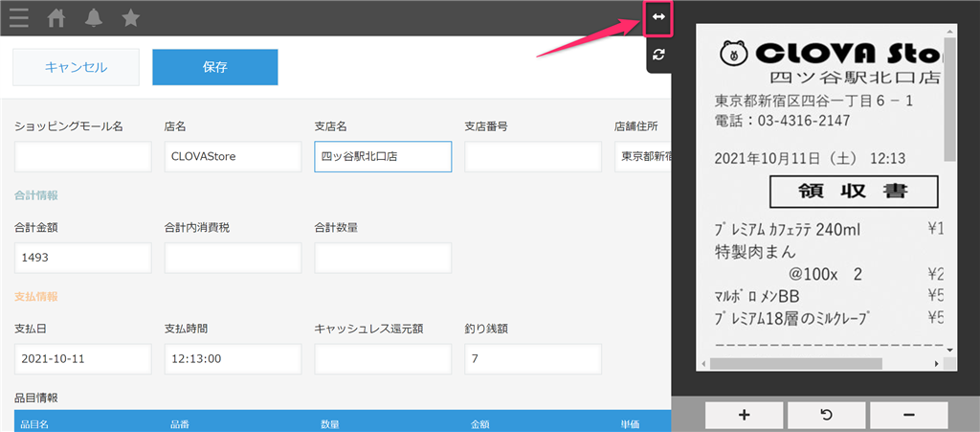Rotate receipt image with the rotate button
980x432 pixels.
tap(826, 415)
